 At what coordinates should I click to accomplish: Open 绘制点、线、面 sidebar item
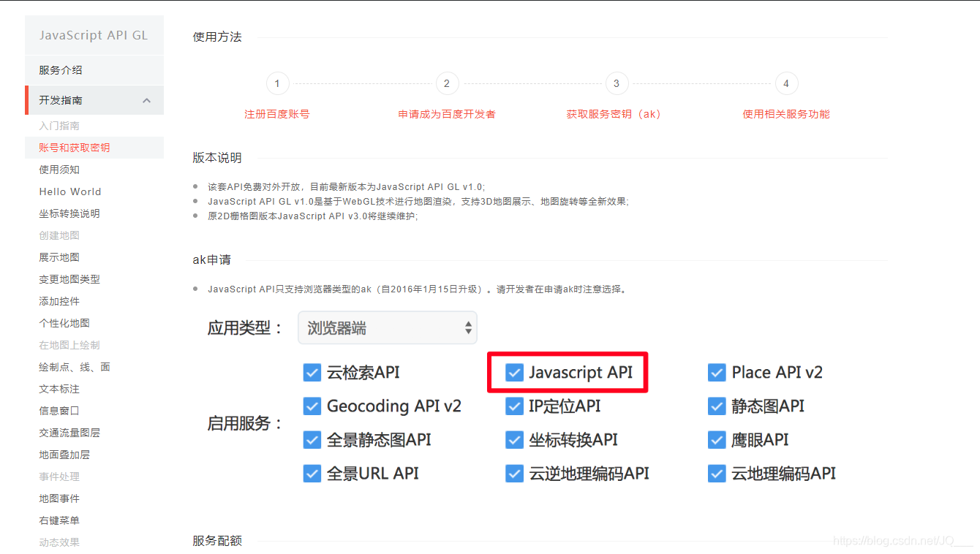[75, 367]
